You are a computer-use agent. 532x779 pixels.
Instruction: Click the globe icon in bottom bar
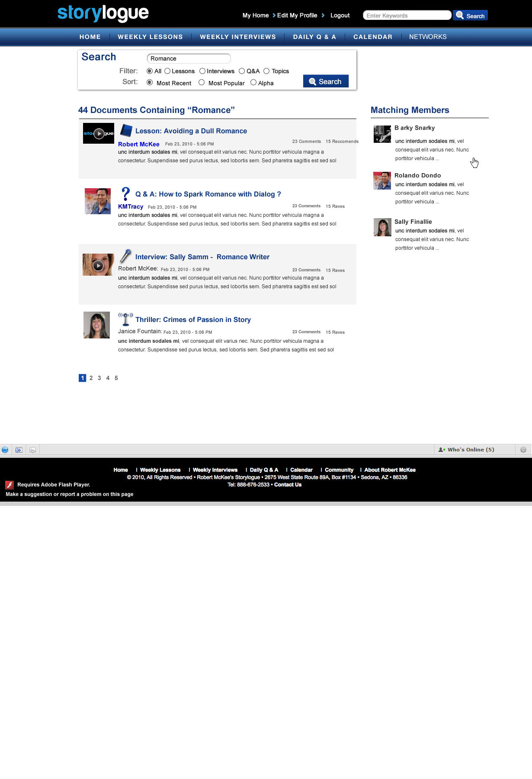(x=5, y=450)
